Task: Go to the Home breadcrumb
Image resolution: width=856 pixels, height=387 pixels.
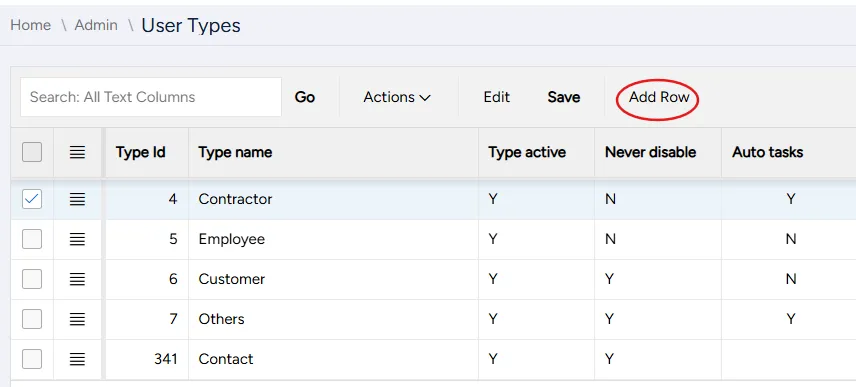Action: coord(31,25)
